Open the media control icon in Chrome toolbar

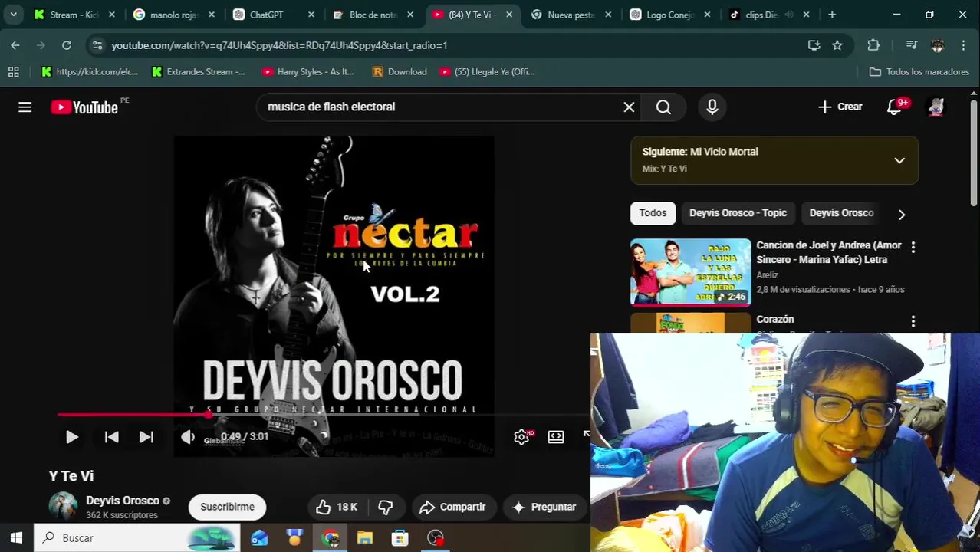(x=911, y=45)
